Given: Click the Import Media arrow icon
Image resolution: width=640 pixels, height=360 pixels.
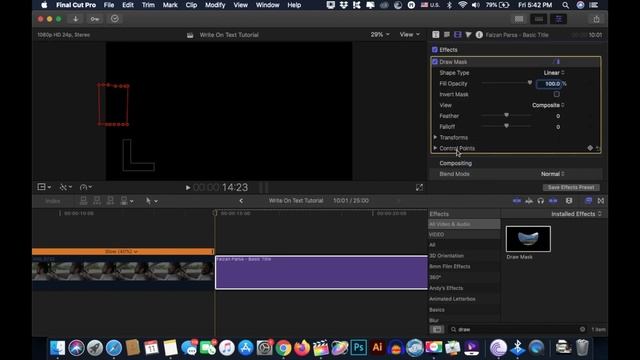Looking at the screenshot, I should (76, 19).
